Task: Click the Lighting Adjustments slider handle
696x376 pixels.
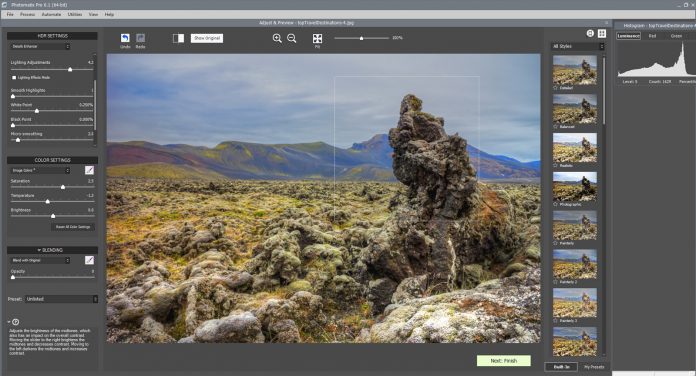Action: [70, 70]
